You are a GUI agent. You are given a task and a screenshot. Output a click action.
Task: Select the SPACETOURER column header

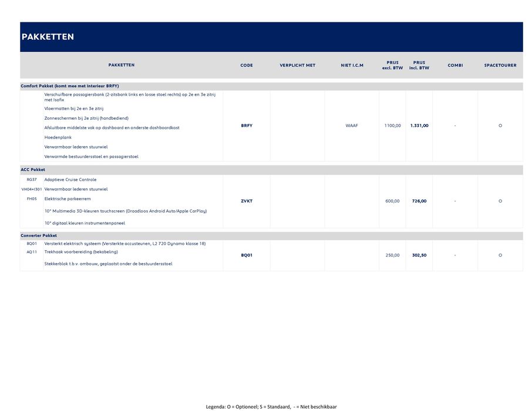[x=500, y=65]
